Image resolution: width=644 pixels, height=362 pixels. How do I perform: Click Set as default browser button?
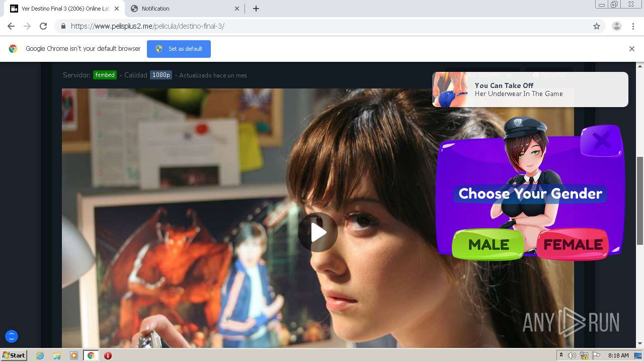(x=179, y=49)
